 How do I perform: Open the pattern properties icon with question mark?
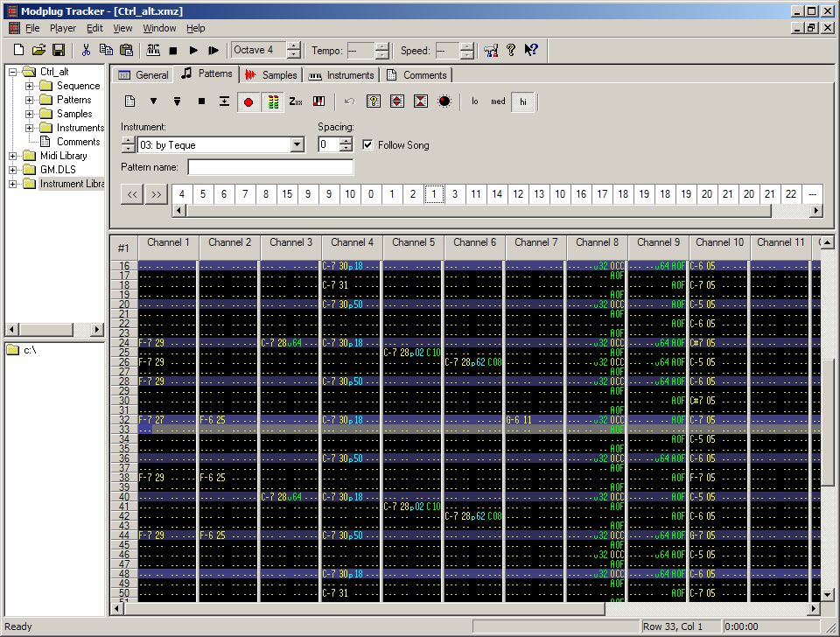point(373,101)
